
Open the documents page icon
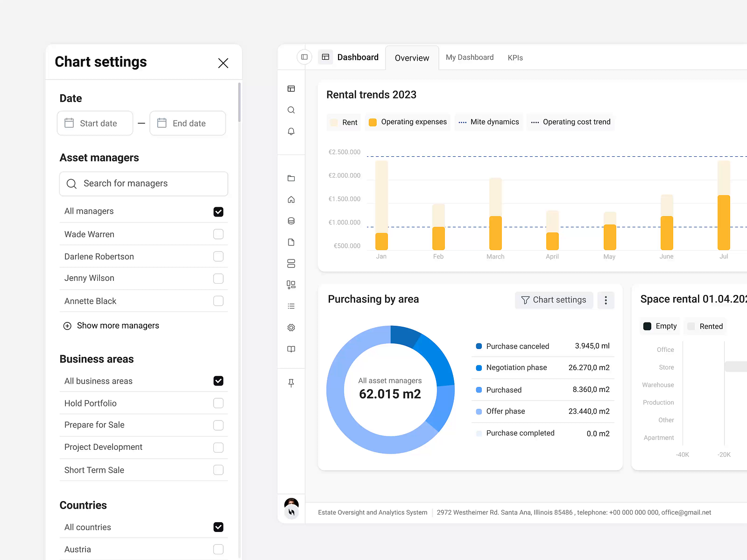tap(291, 242)
